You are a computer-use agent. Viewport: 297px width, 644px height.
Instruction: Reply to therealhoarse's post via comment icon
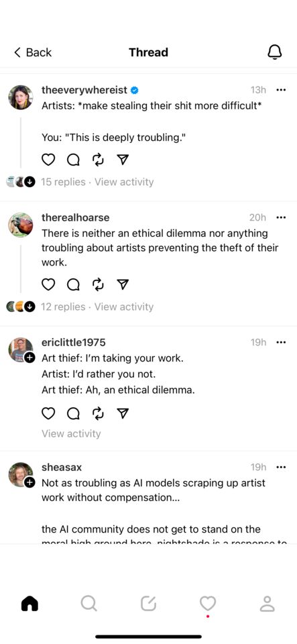point(73,284)
